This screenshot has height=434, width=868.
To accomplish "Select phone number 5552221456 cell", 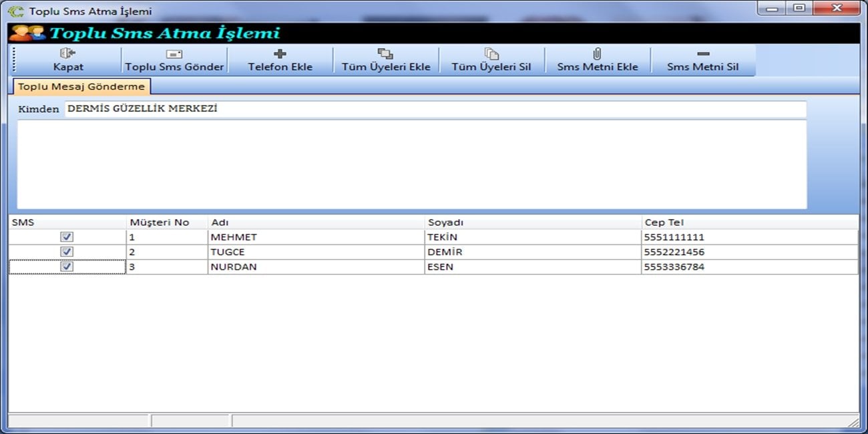I will [x=674, y=252].
